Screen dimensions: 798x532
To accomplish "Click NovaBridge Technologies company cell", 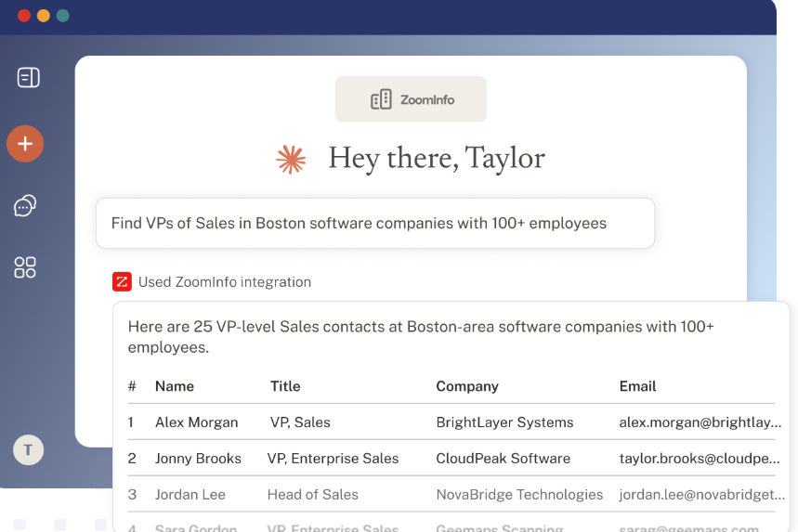I will (519, 495).
